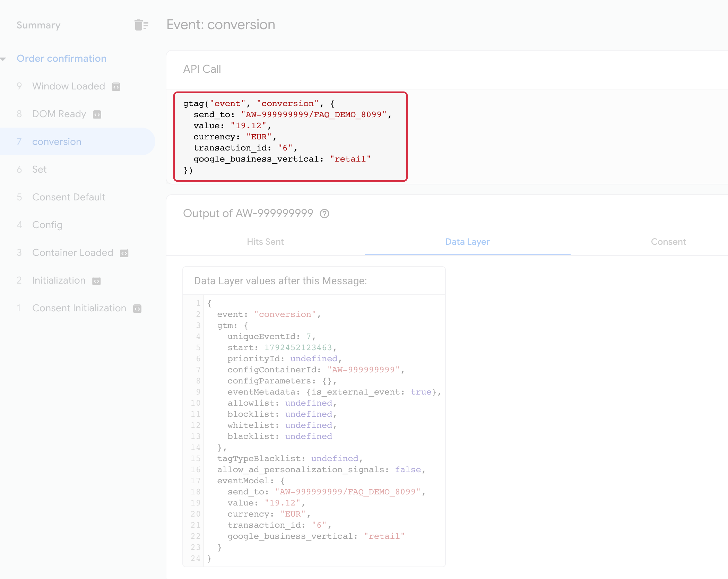Click the configContainerId line in Data Layer
The width and height of the screenshot is (728, 579).
pos(316,370)
